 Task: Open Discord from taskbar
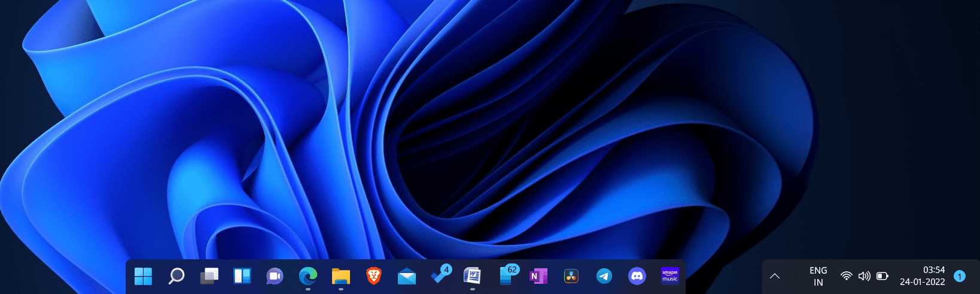(x=637, y=276)
